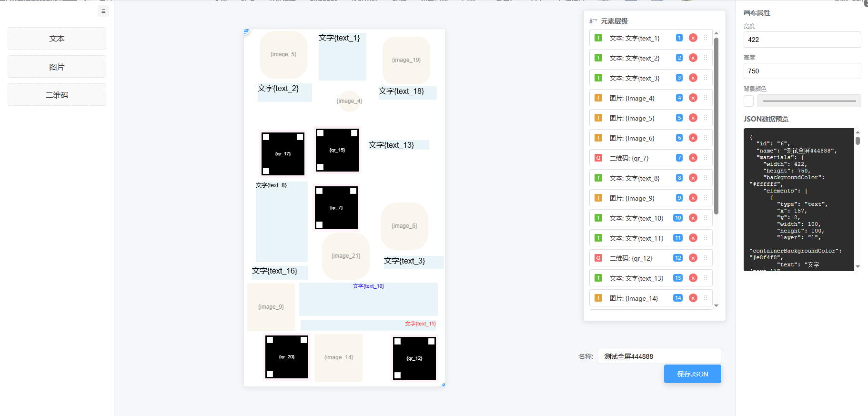Edit the 名称 name input field

coord(659,356)
